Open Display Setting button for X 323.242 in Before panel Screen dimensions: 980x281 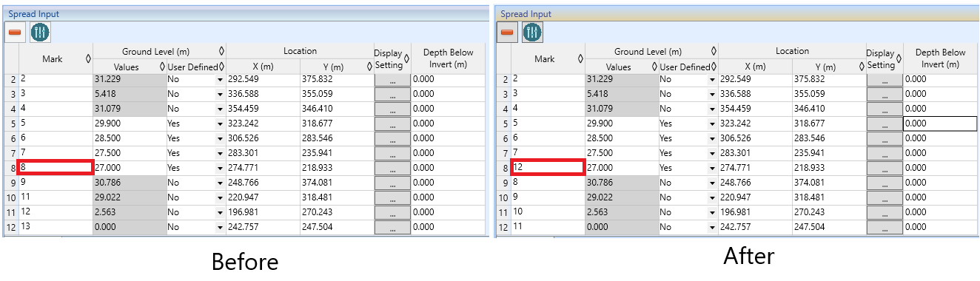click(392, 124)
